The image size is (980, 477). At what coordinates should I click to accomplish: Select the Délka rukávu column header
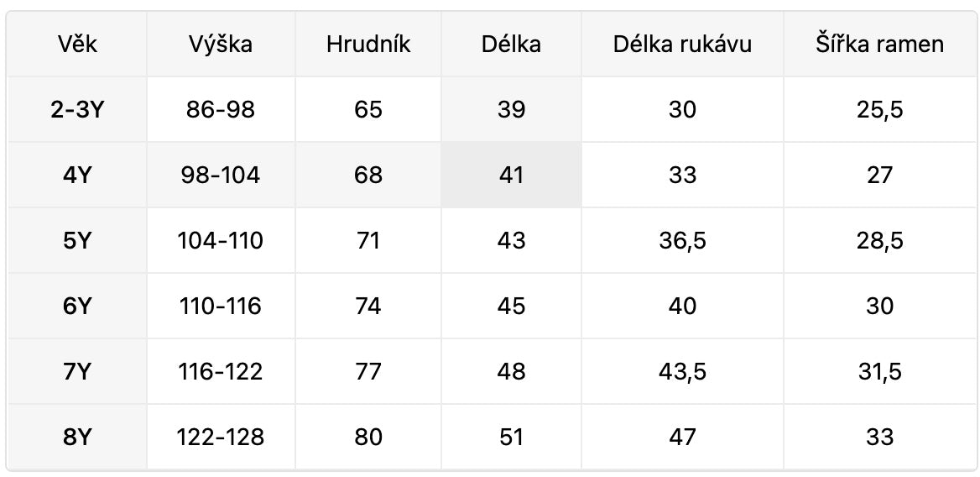(x=682, y=45)
